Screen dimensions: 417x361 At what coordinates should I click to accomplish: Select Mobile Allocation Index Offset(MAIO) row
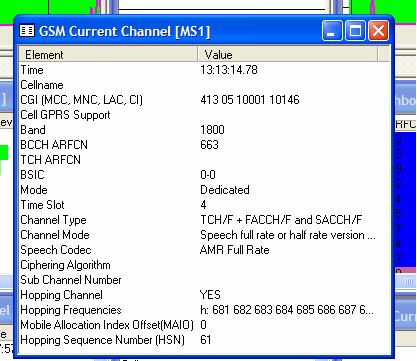[x=204, y=325]
